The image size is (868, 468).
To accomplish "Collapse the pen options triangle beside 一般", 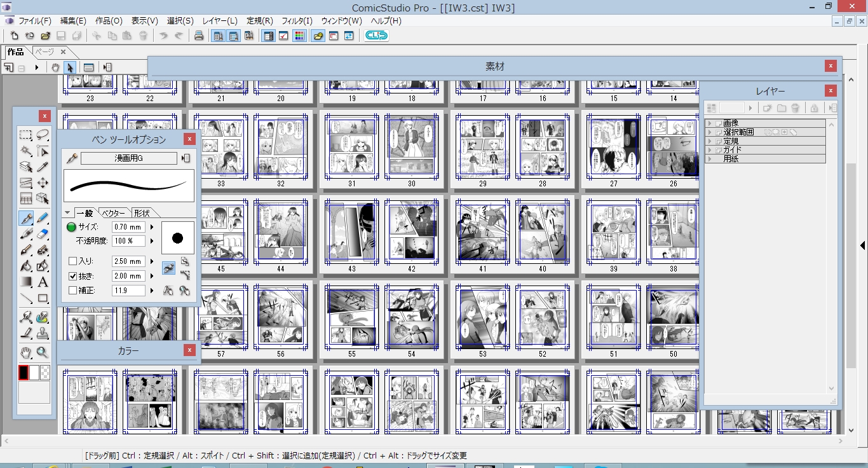I will pos(68,213).
